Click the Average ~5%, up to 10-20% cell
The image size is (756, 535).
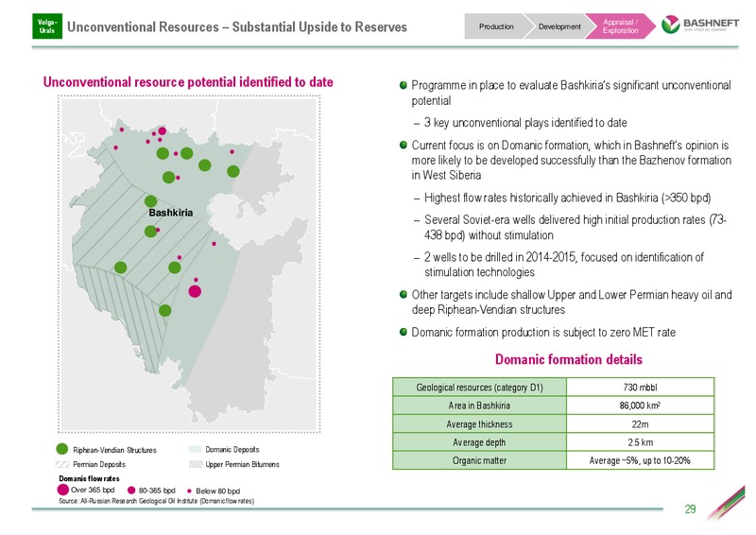point(641,460)
